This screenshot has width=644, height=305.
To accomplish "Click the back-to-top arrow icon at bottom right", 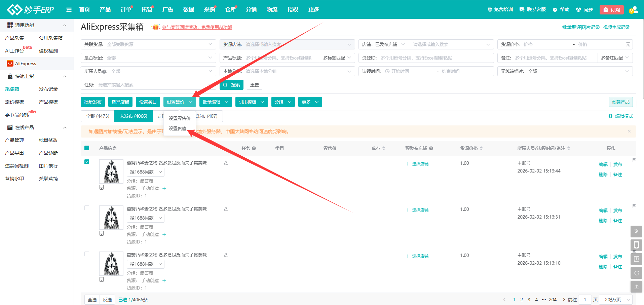I will tap(636, 287).
